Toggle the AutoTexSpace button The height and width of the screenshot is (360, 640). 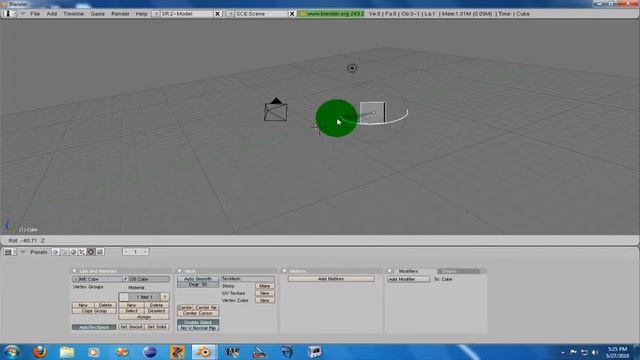(x=94, y=327)
